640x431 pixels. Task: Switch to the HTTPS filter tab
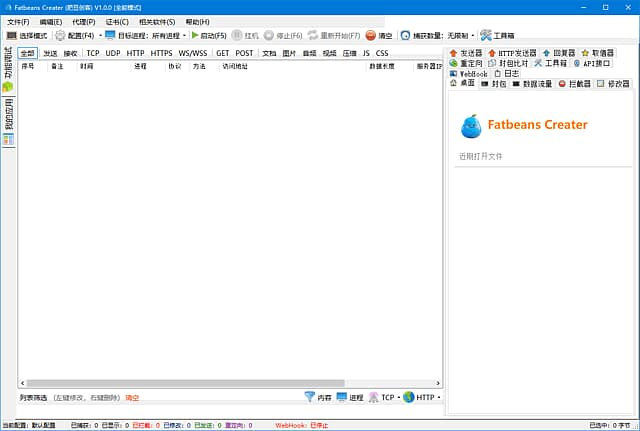[161, 53]
